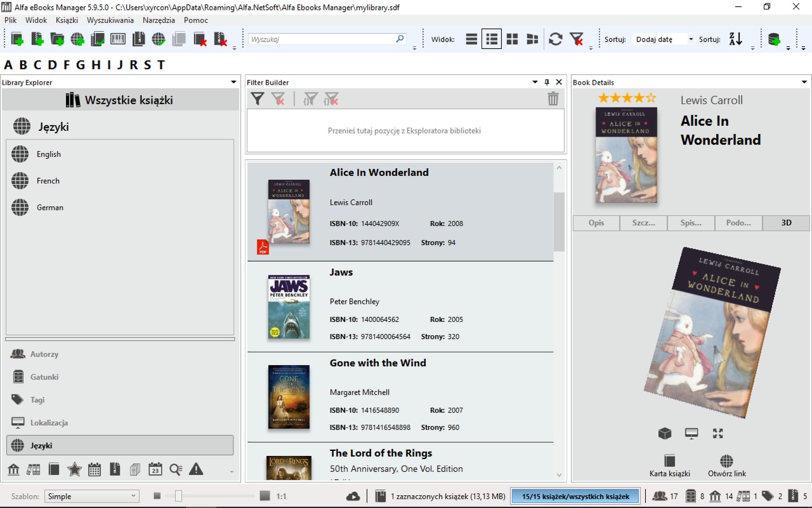The width and height of the screenshot is (812, 508).
Task: Click the barcode scan icon
Action: click(118, 39)
